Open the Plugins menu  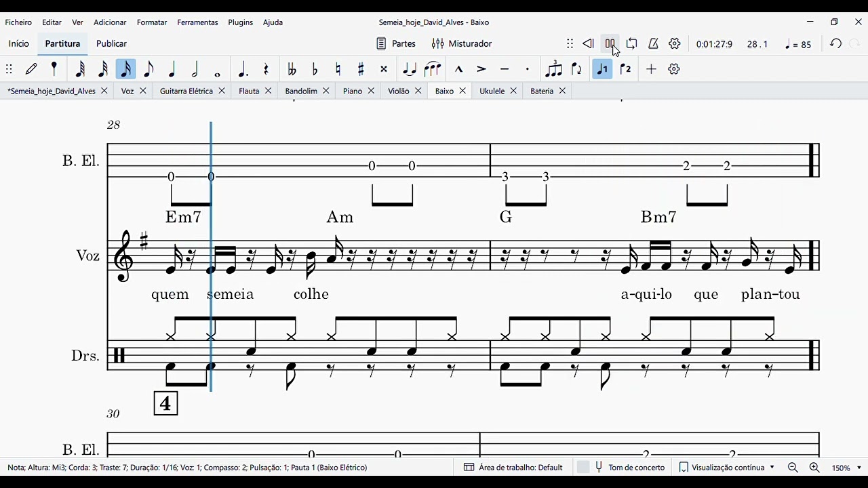(240, 22)
